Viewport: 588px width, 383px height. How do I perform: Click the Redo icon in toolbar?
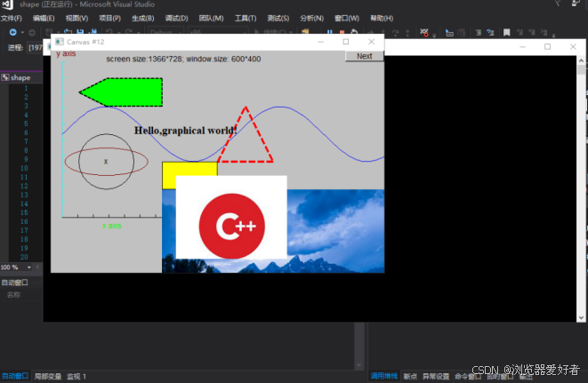[129, 33]
